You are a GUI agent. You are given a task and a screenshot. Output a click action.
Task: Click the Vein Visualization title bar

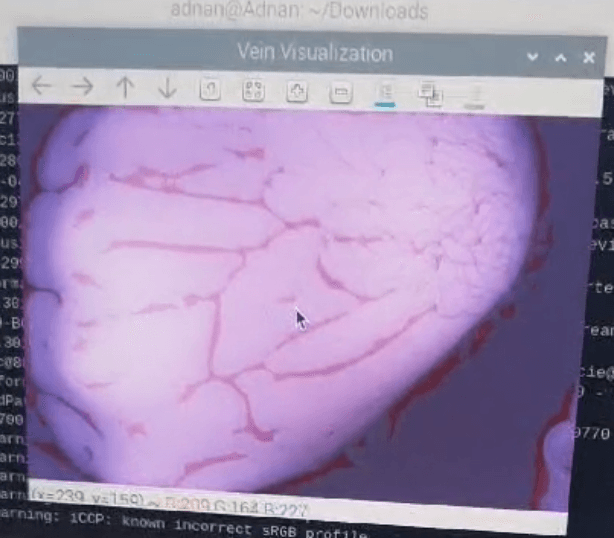tap(311, 52)
